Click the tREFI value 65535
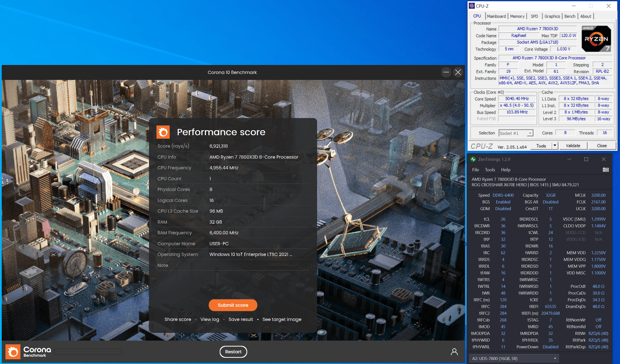Screen dimensions: 620x364 (x=551, y=307)
